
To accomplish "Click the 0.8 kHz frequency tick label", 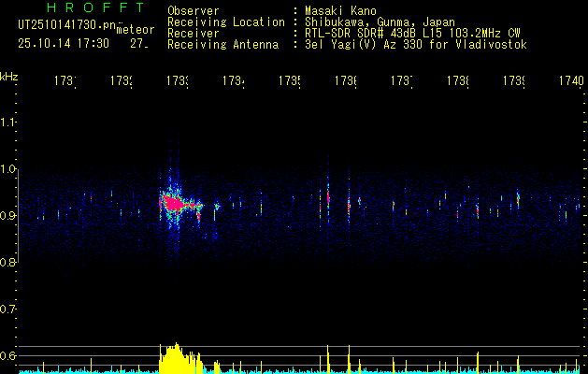I will click(x=8, y=263).
